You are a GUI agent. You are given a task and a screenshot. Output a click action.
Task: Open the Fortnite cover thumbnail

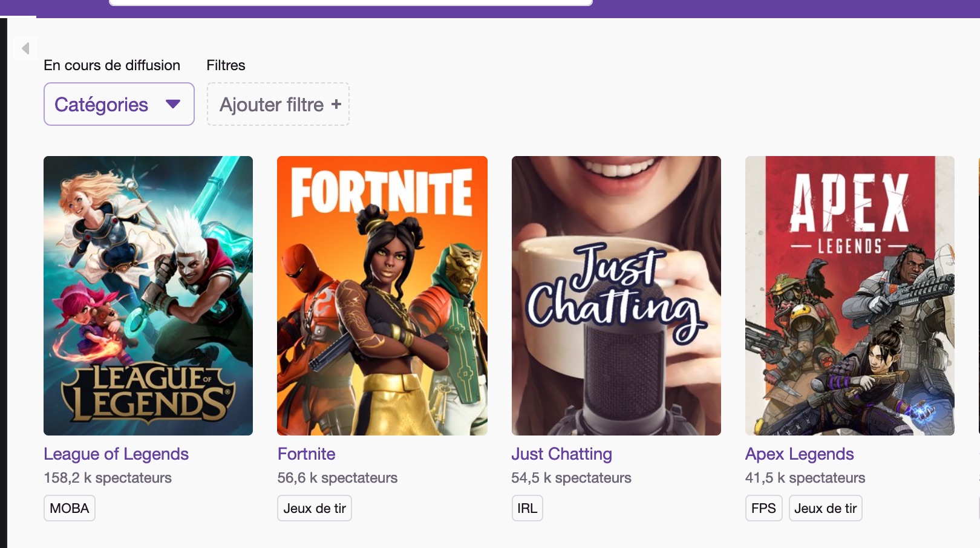click(382, 296)
